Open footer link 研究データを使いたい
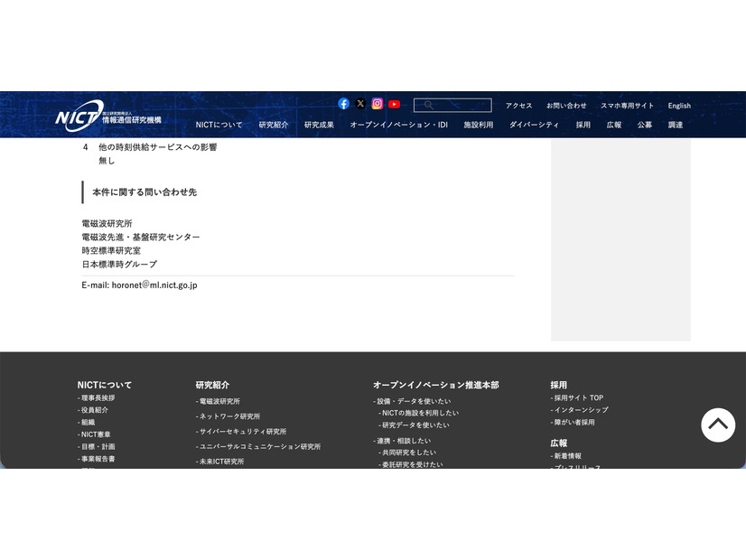This screenshot has width=746, height=560. point(415,425)
